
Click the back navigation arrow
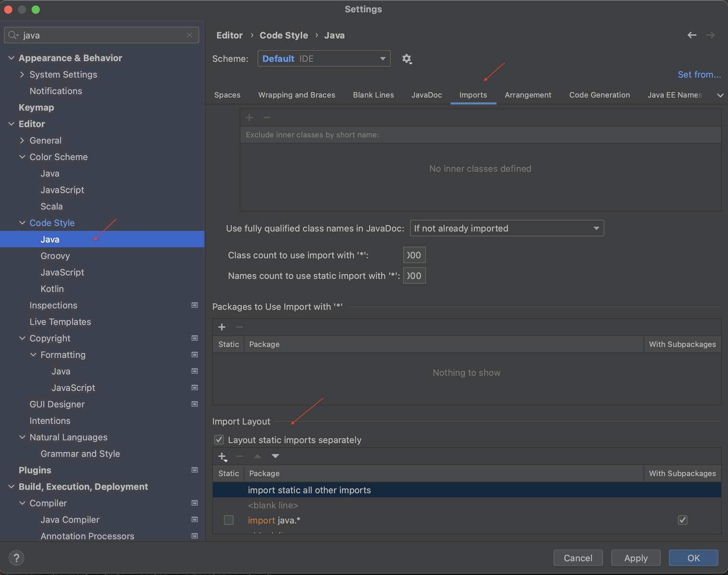point(692,35)
